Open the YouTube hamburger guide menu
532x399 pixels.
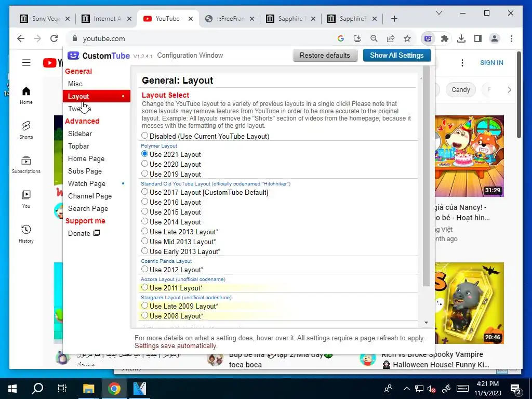click(x=26, y=63)
